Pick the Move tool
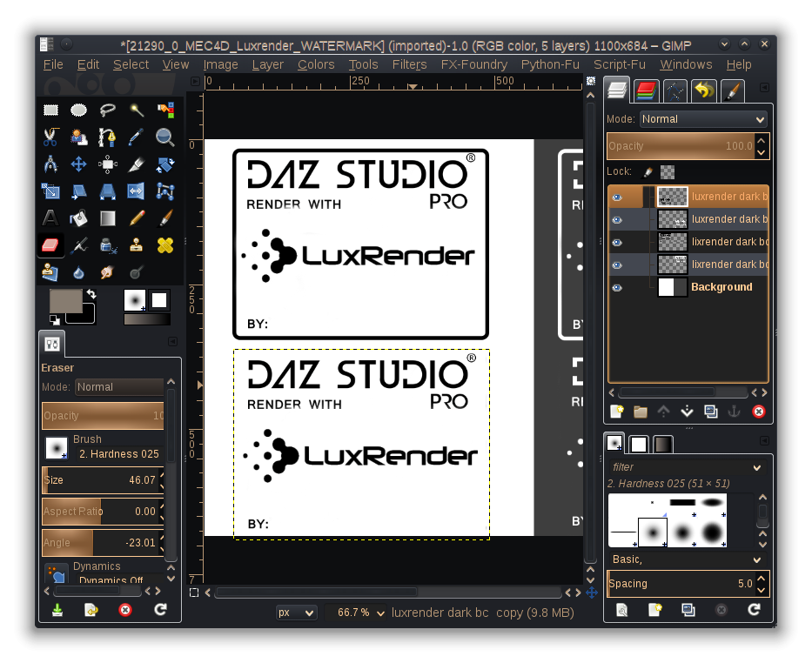The width and height of the screenshot is (812, 663). (78, 164)
